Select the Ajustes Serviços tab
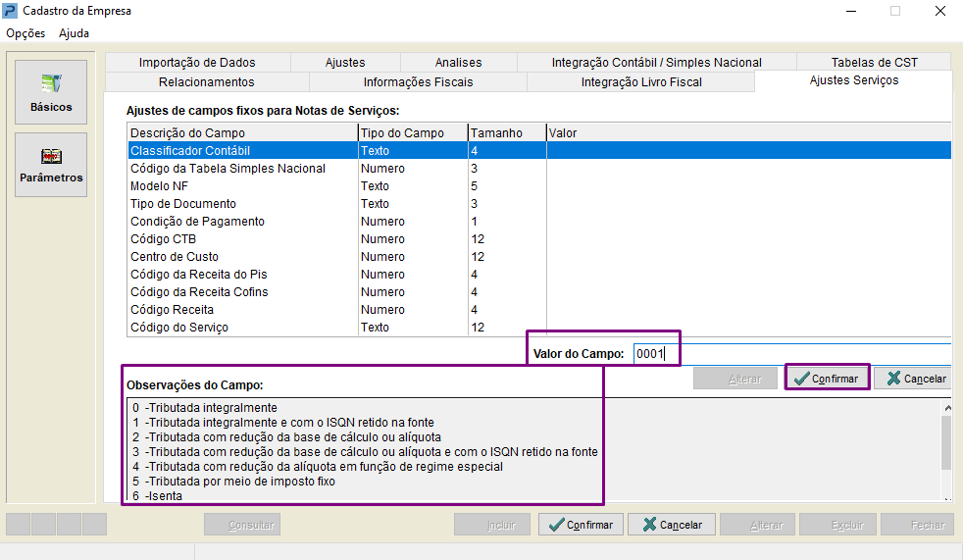 (x=854, y=80)
